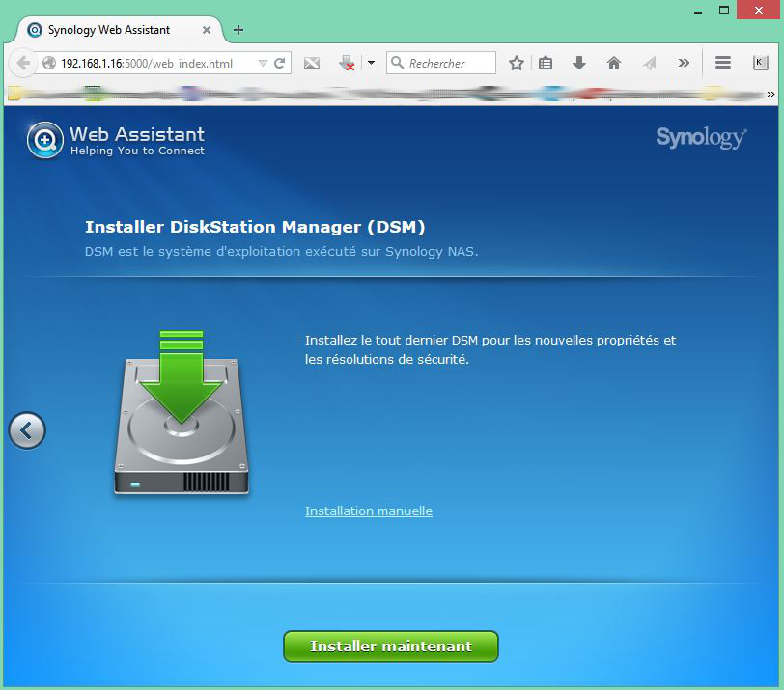The width and height of the screenshot is (784, 690).
Task: Focus the Rechercher search field
Action: (441, 63)
